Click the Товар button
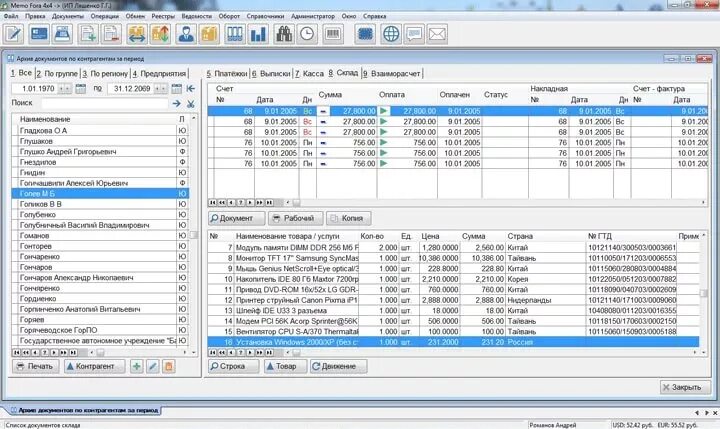The image size is (720, 429). coord(285,367)
